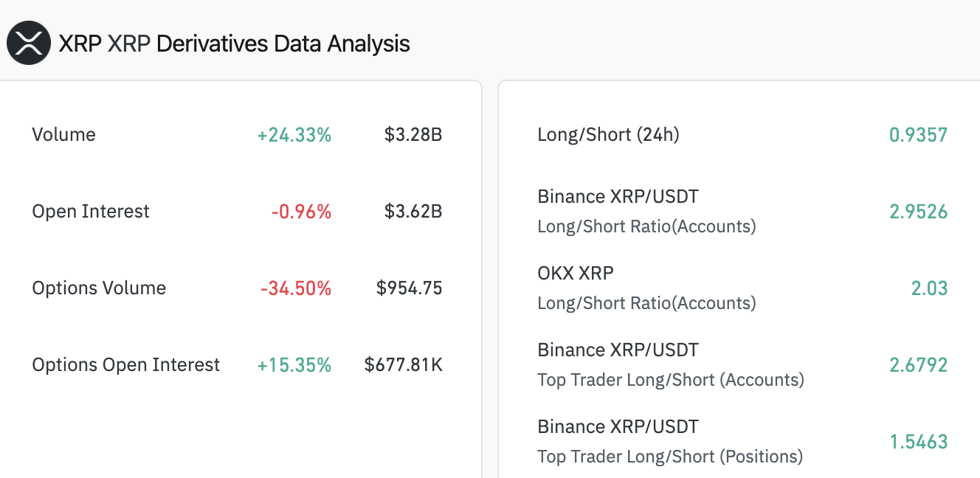Click the XRP Derivatives Data Analysis heading
This screenshot has width=980, height=478.
point(234,44)
